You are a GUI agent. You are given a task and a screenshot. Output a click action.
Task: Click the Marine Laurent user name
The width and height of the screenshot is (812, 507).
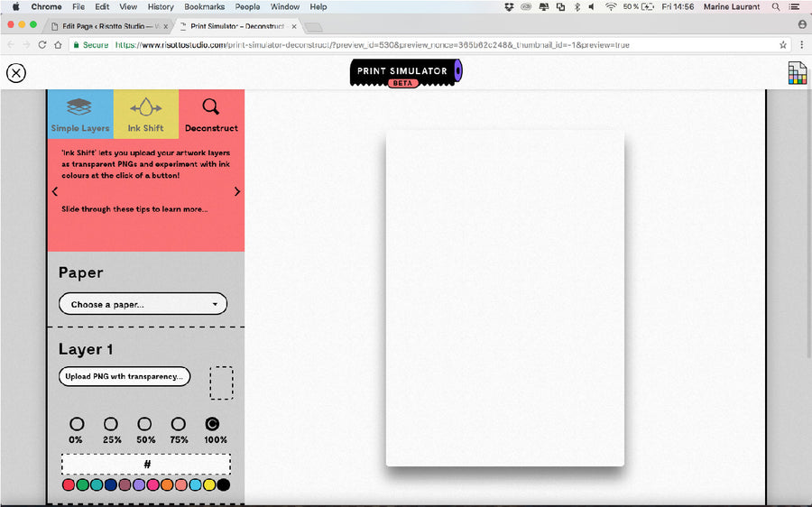point(731,6)
